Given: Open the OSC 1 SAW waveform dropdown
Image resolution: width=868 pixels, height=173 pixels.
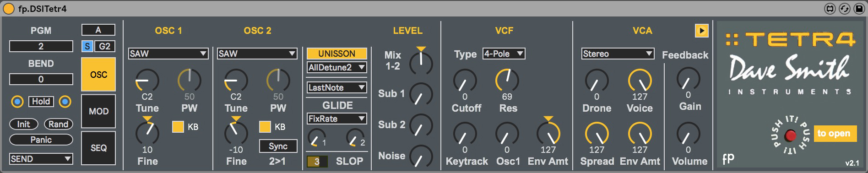Looking at the screenshot, I should (168, 54).
